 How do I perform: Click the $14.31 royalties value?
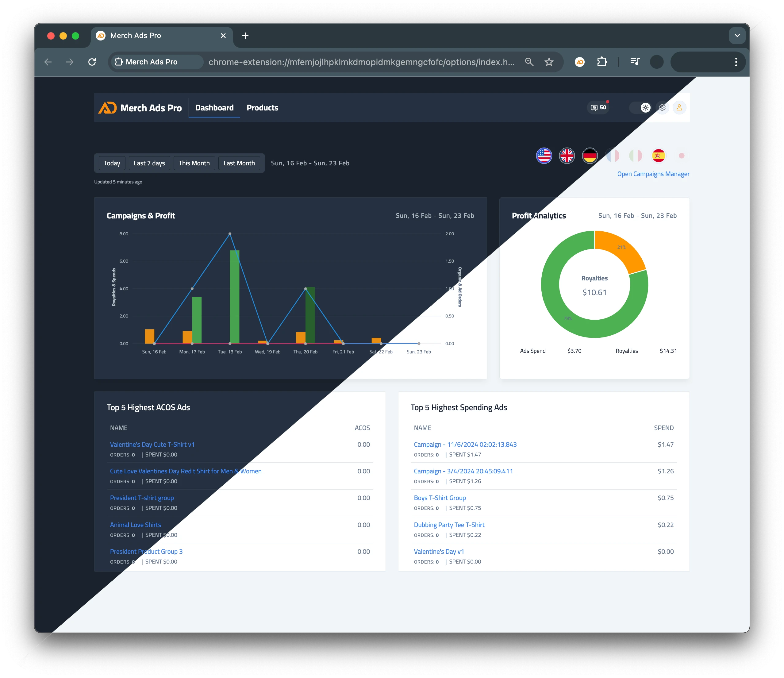click(x=668, y=351)
